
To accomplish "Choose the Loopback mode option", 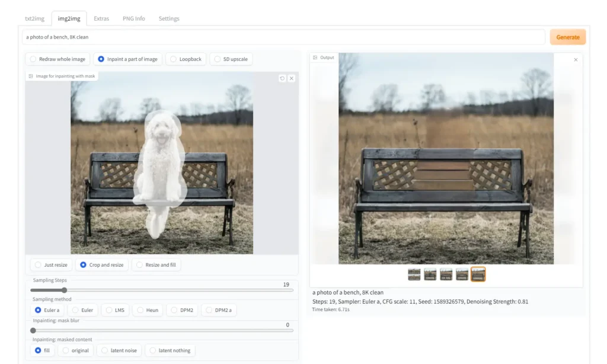I will tap(186, 59).
